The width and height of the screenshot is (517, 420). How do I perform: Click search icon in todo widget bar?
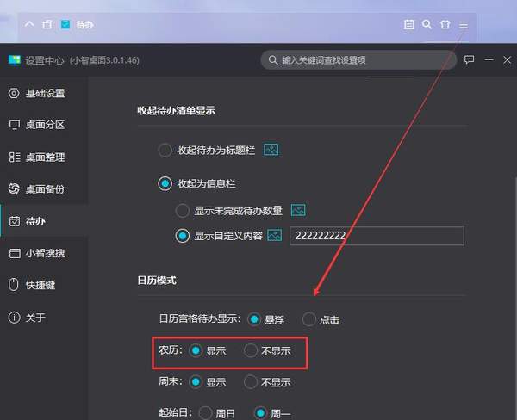coord(427,24)
